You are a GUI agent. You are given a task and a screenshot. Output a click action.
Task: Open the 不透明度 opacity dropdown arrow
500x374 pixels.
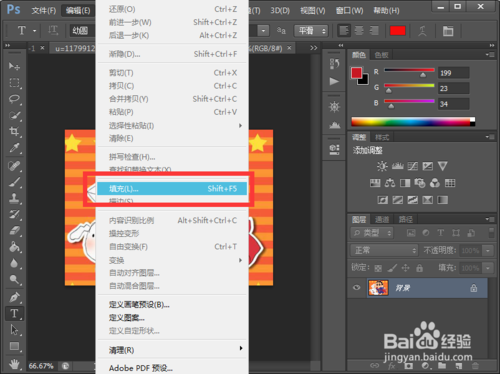tap(488, 250)
